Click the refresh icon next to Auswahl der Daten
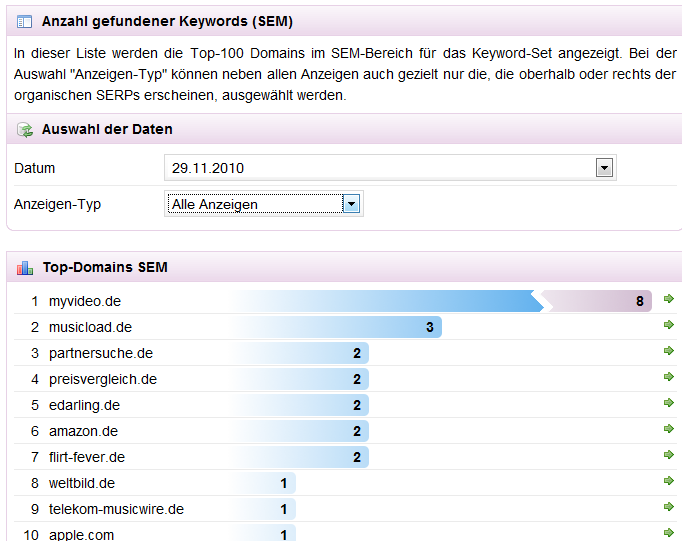This screenshot has width=682, height=541. [25, 130]
